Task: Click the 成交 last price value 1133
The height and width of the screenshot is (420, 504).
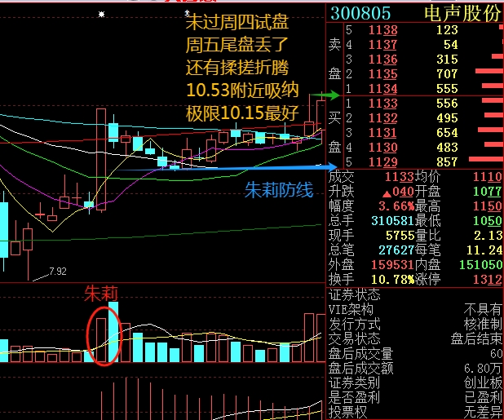Action: point(400,177)
